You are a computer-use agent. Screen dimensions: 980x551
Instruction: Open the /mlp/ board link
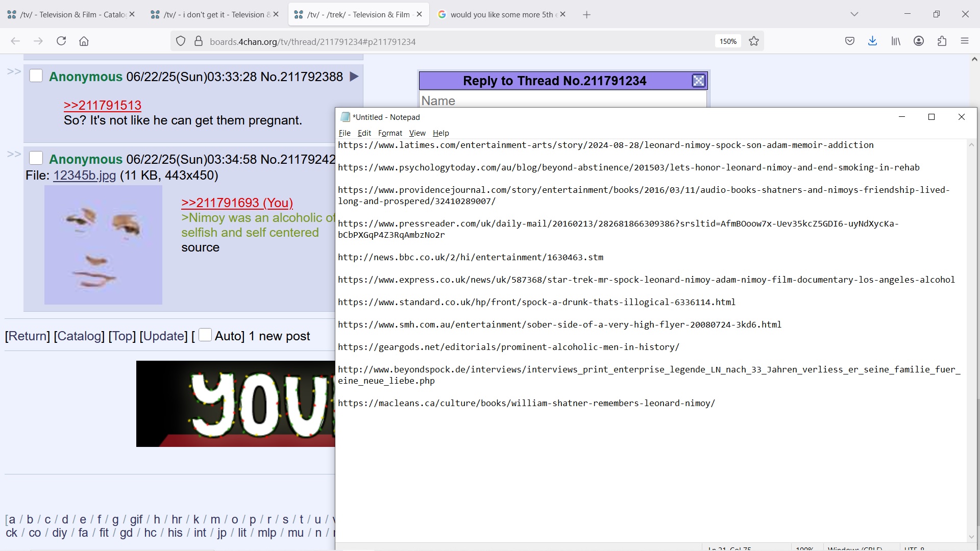coord(267,533)
